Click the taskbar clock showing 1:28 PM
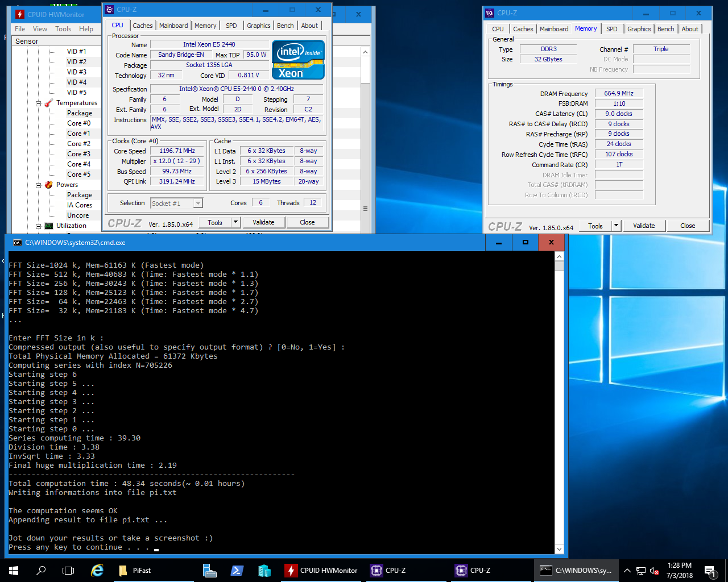The height and width of the screenshot is (582, 728). [x=680, y=570]
